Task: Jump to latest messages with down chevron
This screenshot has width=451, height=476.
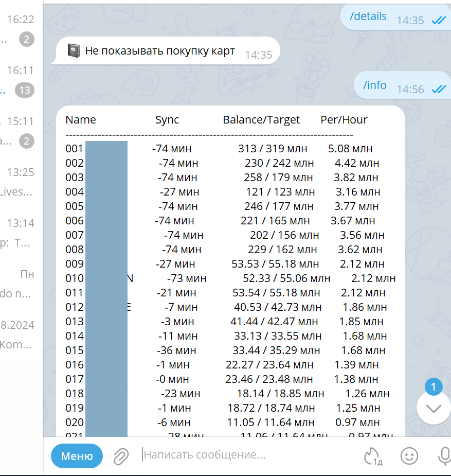Action: pos(434,409)
